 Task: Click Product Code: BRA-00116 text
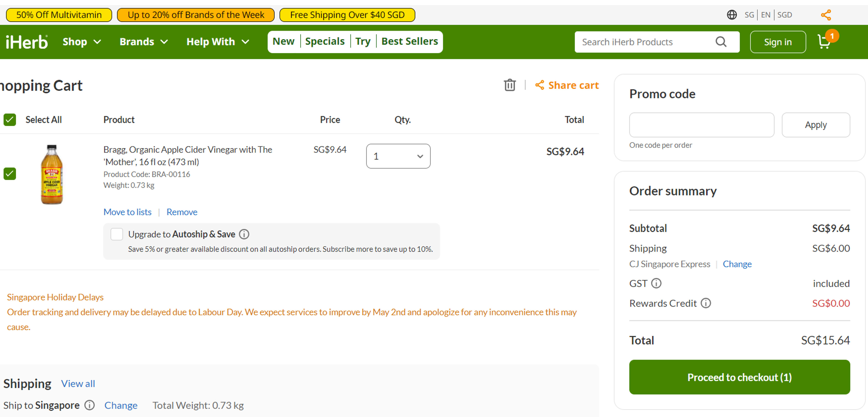tap(146, 174)
